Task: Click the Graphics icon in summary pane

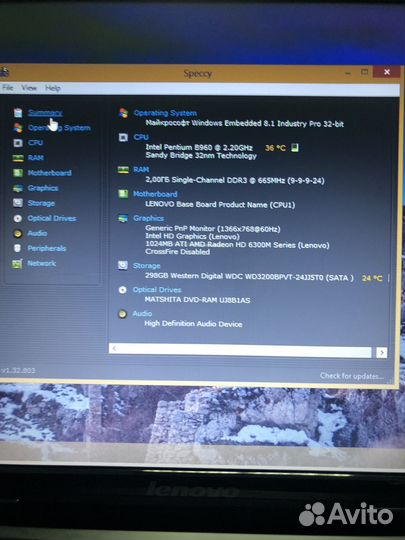Action: tap(123, 218)
